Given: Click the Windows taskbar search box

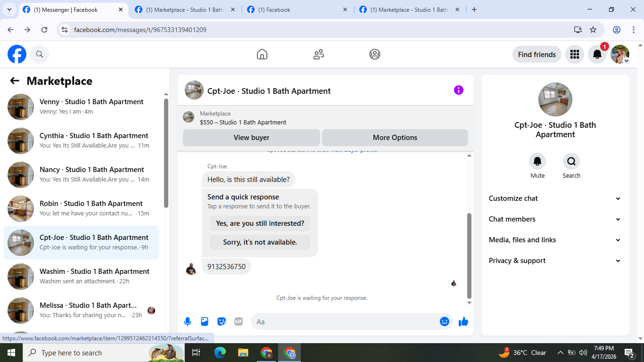Looking at the screenshot, I should (x=104, y=353).
